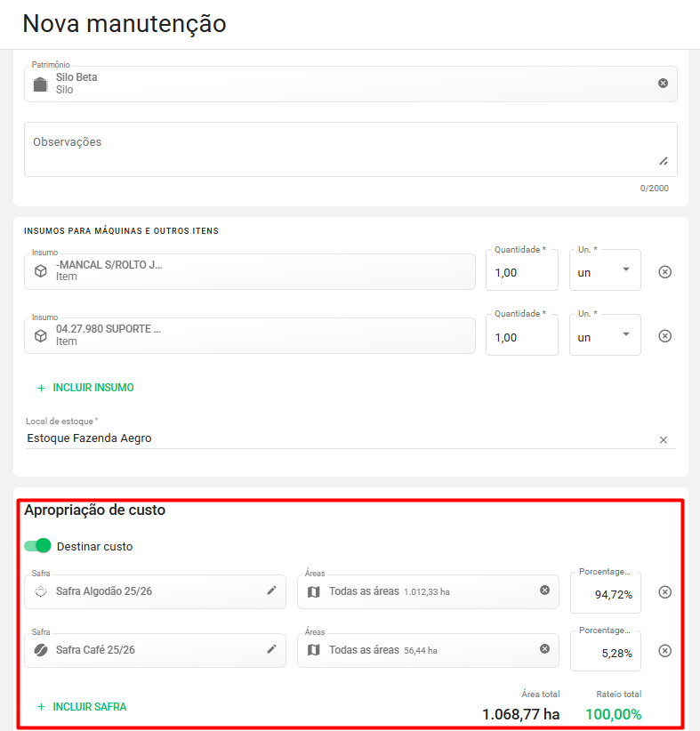Remove the MANCAL S/ROLTO insumo row
700x731 pixels.
[x=664, y=272]
